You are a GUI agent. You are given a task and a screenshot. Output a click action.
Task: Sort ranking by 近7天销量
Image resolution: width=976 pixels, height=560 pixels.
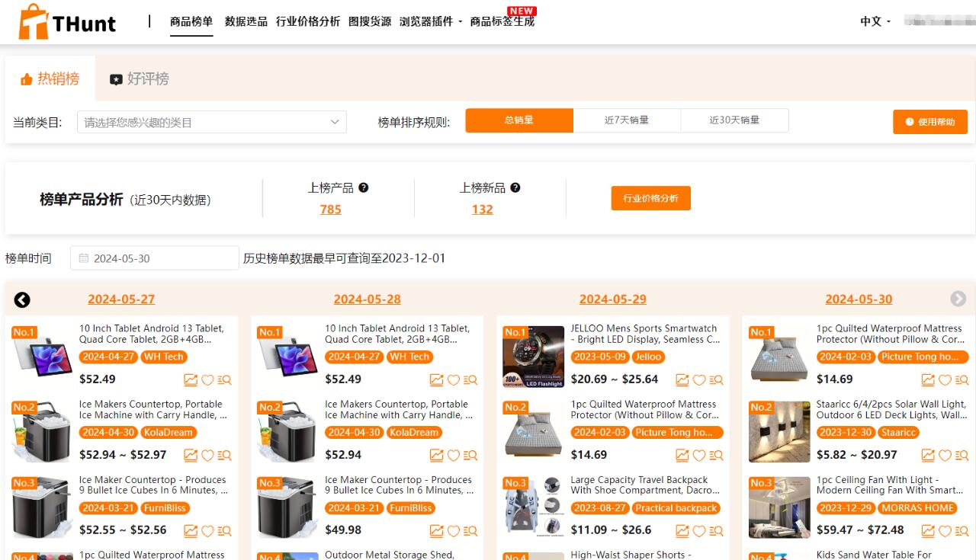pyautogui.click(x=627, y=120)
